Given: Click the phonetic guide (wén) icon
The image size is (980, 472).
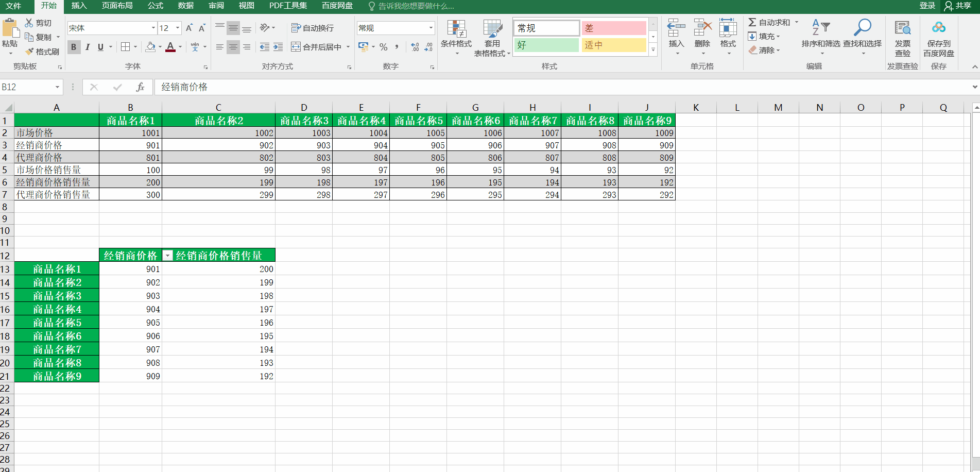Looking at the screenshot, I should (x=195, y=47).
